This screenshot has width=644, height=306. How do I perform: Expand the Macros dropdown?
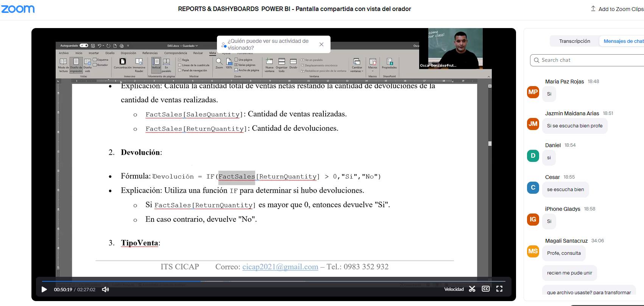click(x=373, y=65)
